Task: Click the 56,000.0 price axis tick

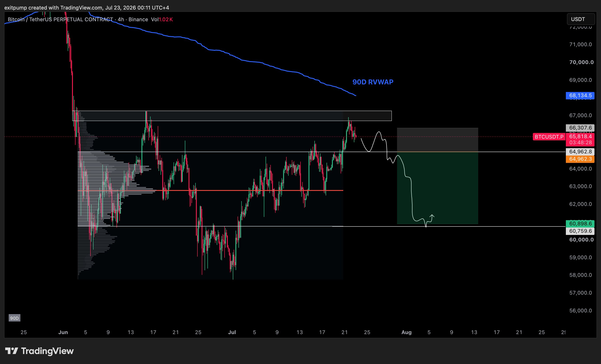Action: click(x=581, y=311)
